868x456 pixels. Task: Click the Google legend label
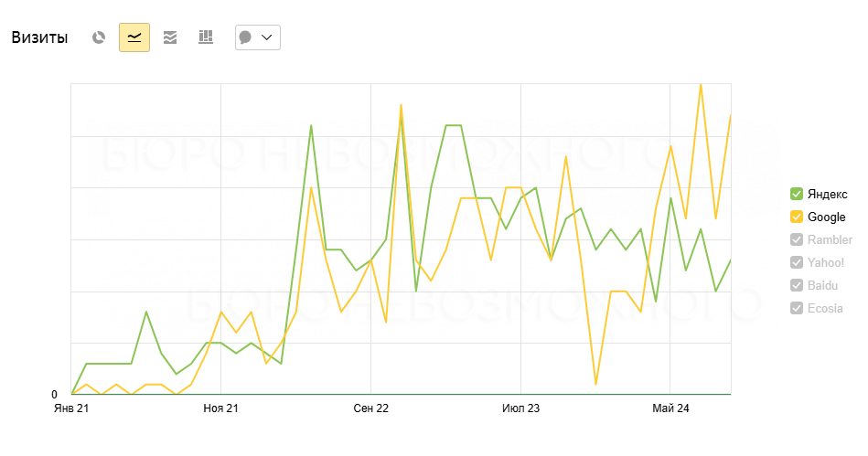(826, 217)
